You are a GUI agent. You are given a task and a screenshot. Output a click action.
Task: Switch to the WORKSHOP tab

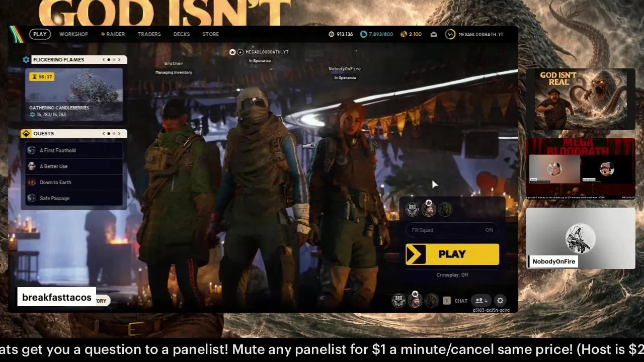coord(73,34)
